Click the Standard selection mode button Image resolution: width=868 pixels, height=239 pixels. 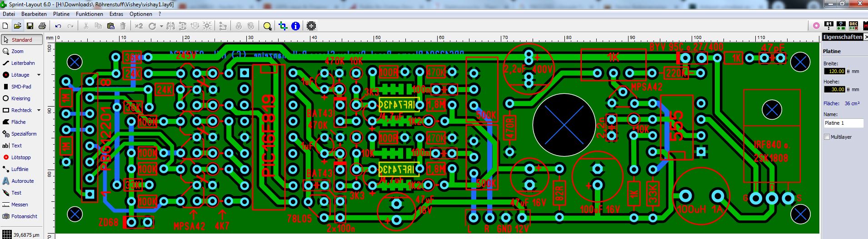coord(22,39)
